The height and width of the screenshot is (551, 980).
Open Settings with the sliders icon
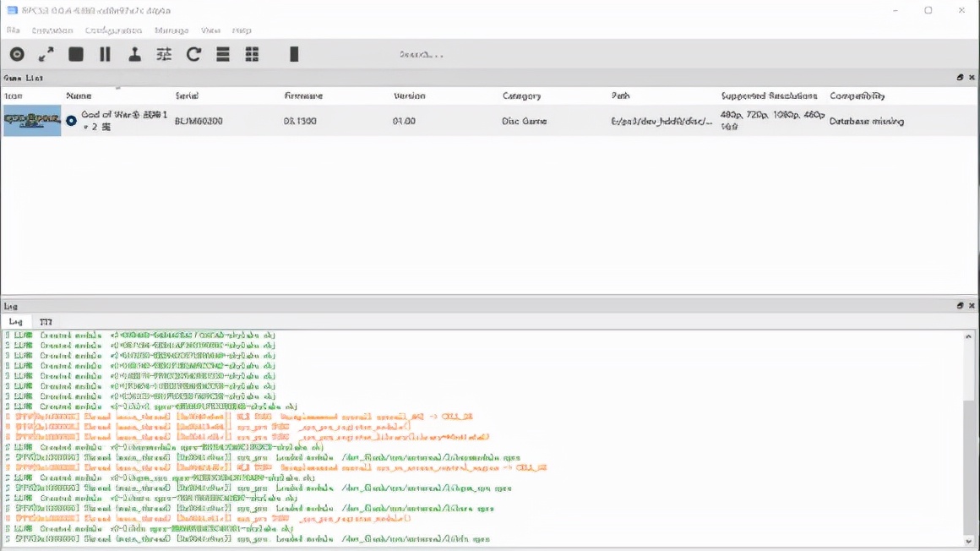[164, 54]
